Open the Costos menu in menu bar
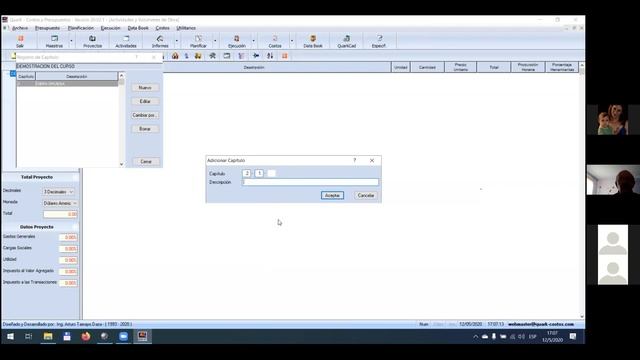 click(x=162, y=28)
